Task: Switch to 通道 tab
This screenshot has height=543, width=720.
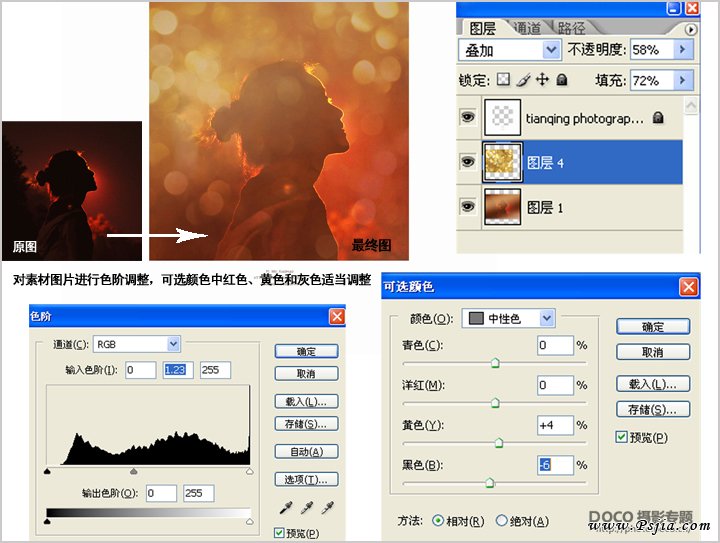Action: (x=527, y=28)
